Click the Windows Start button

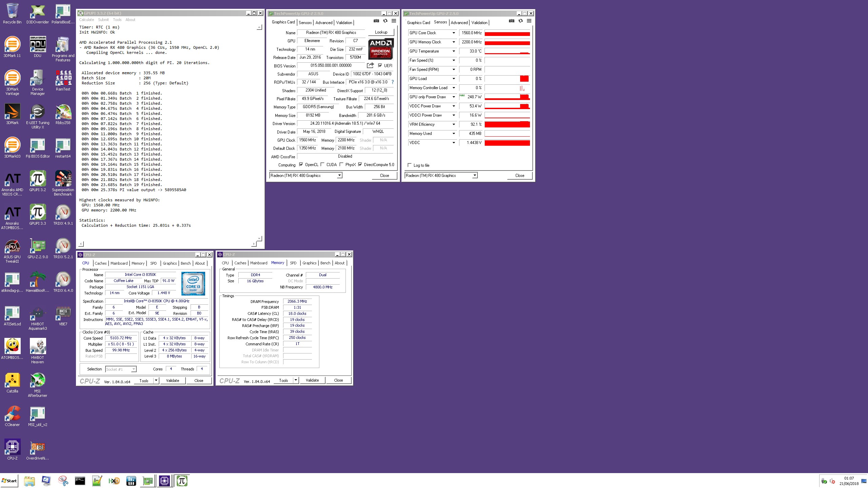click(x=9, y=481)
